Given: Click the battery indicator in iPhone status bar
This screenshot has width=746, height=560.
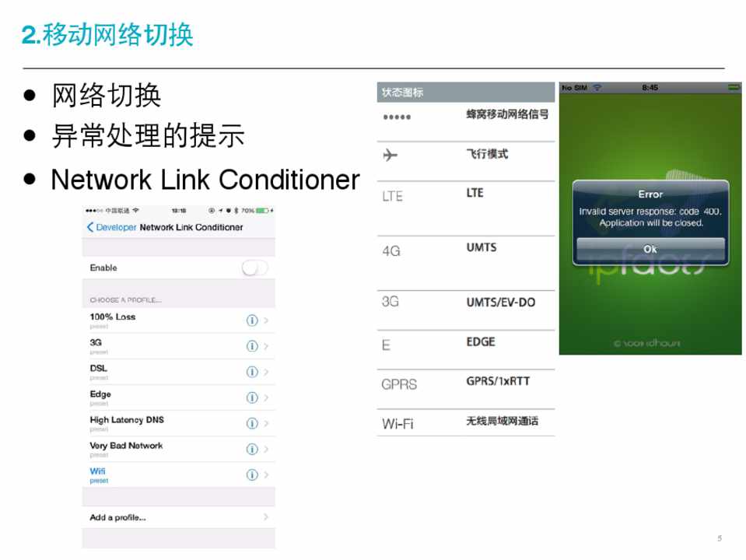Looking at the screenshot, I should [x=262, y=210].
